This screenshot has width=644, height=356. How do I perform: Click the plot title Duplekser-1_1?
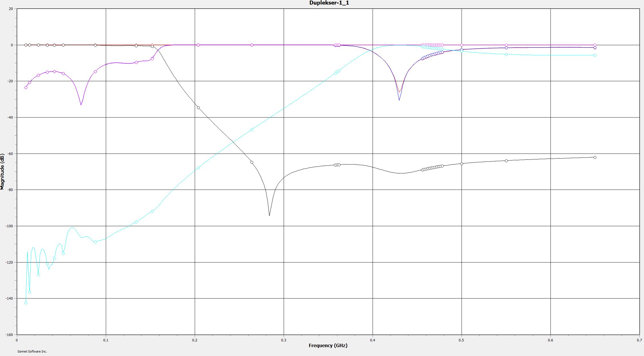point(329,3)
